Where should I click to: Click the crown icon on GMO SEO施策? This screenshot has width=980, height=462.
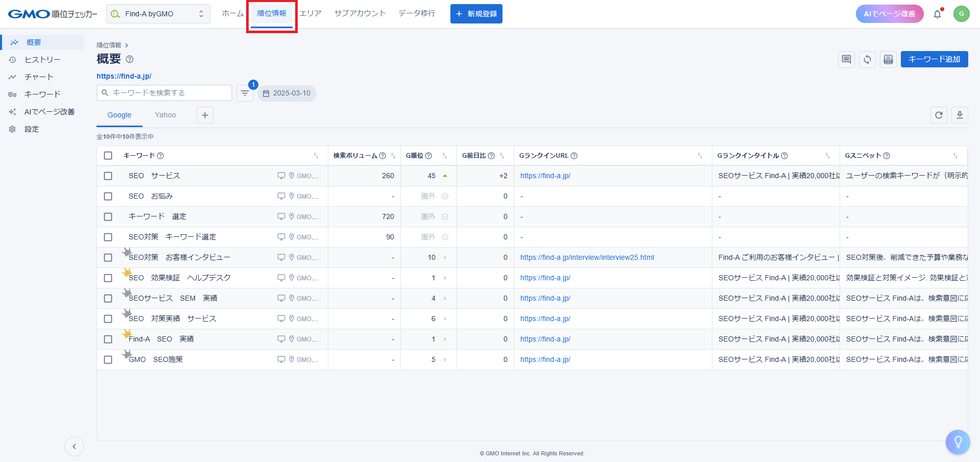tap(127, 354)
